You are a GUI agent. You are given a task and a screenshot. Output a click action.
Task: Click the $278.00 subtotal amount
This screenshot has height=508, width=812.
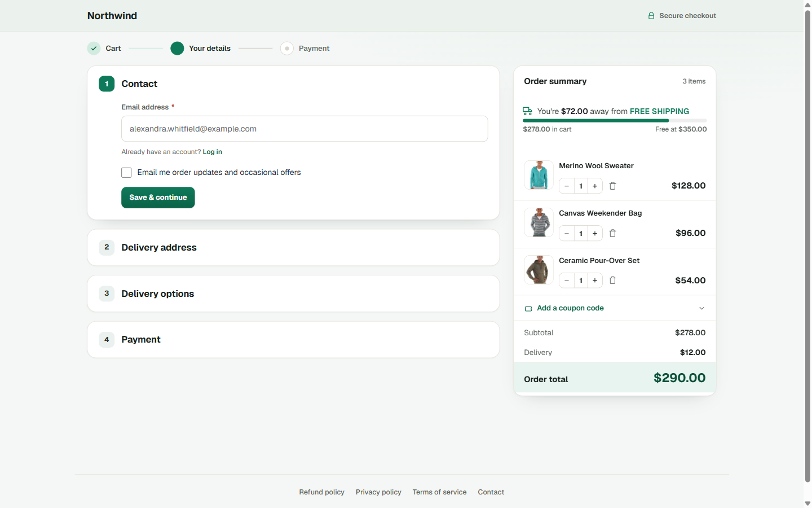(x=690, y=333)
